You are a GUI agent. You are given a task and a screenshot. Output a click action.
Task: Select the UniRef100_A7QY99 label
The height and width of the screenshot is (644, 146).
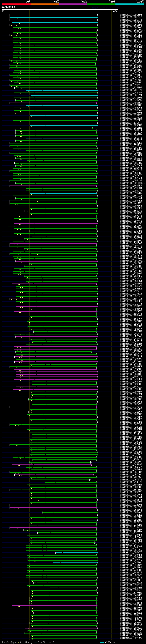pos(131,100)
